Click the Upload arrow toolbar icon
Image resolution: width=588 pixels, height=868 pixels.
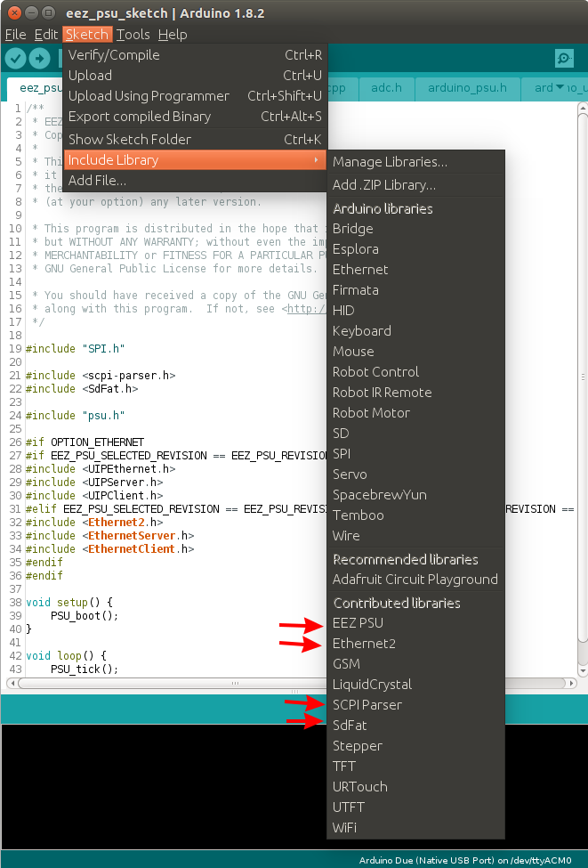[39, 58]
